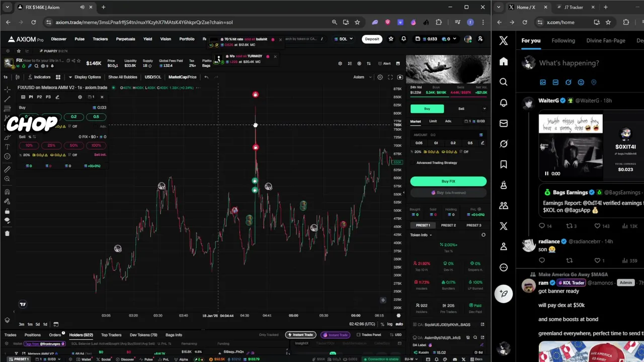The height and width of the screenshot is (362, 644).
Task: Click the Deposit button
Action: 372,39
